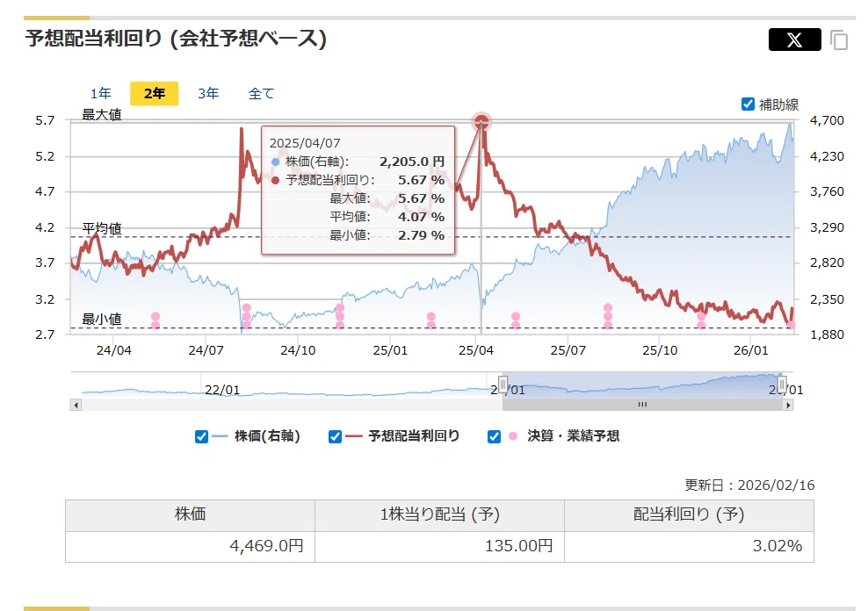Click the copy icon beside X button
This screenshot has height=611, width=868.
839,40
